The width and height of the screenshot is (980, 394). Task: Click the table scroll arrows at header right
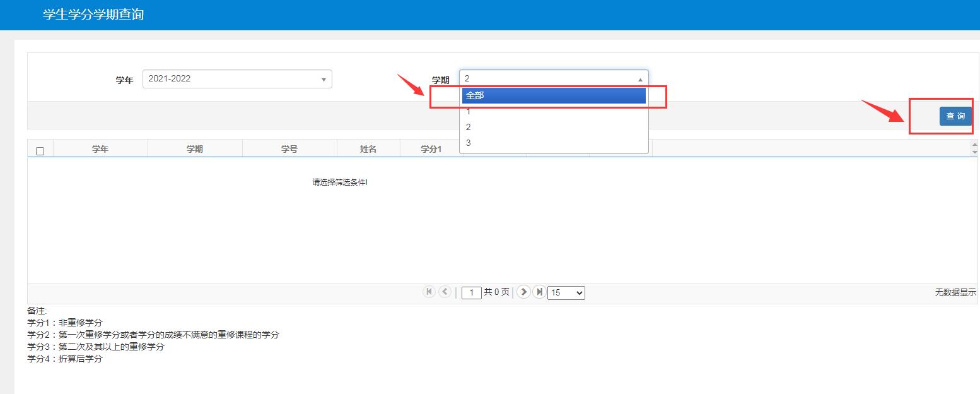974,148
